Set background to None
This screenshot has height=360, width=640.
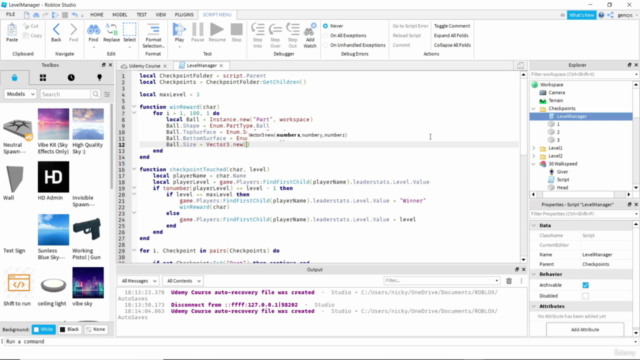(96, 329)
